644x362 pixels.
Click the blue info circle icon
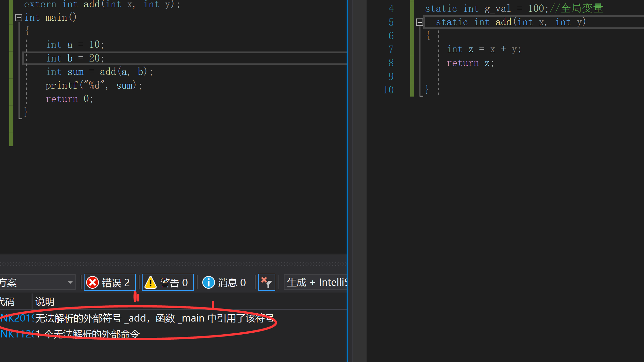[x=209, y=282]
